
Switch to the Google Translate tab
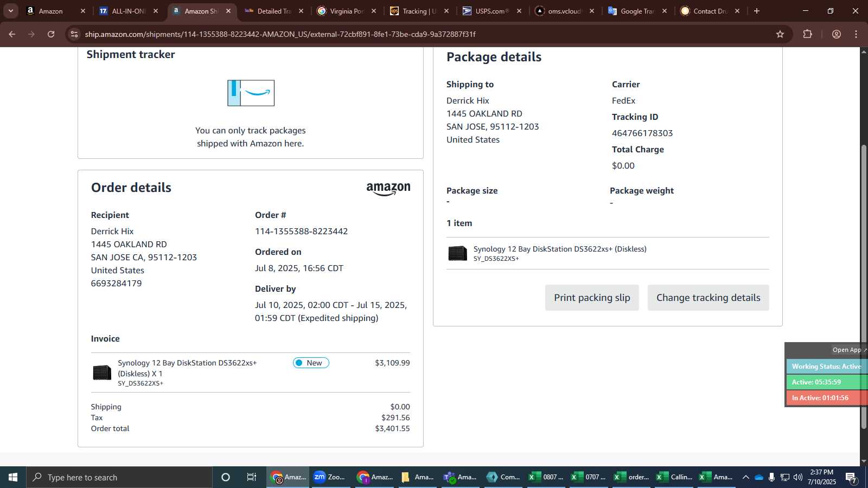point(637,11)
